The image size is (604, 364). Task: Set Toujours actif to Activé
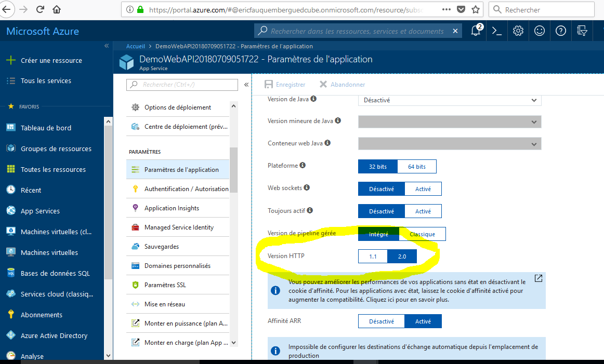[x=423, y=211]
